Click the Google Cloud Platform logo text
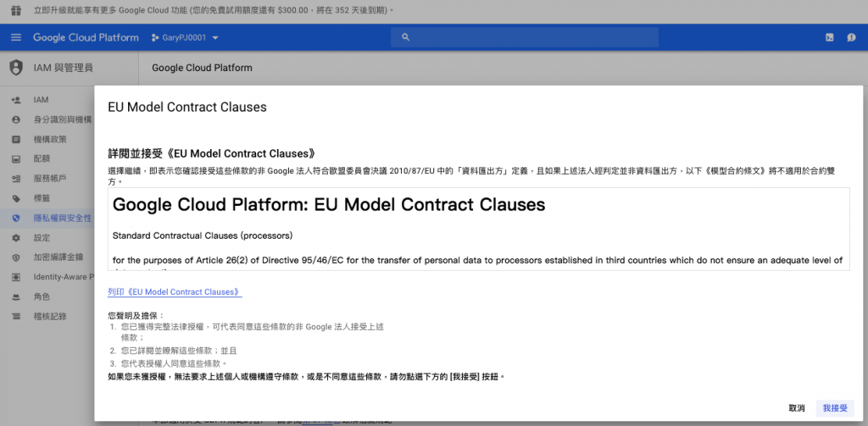The height and width of the screenshot is (426, 868). 86,37
